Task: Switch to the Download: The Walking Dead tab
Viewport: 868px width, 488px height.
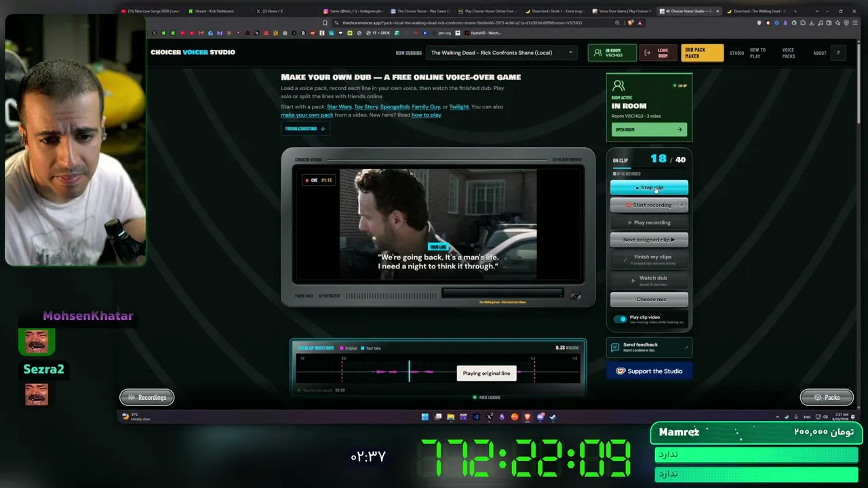Action: 756,11
